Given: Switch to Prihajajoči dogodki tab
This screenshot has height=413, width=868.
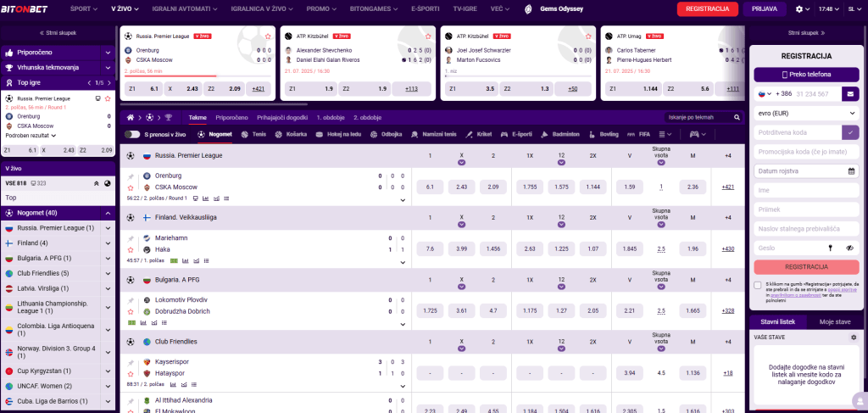Looking at the screenshot, I should (283, 117).
